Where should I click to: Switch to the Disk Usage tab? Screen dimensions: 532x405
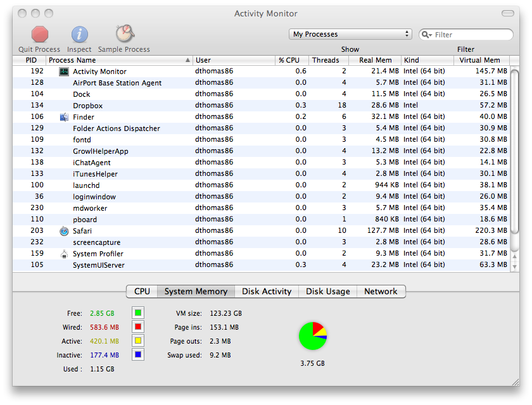328,292
